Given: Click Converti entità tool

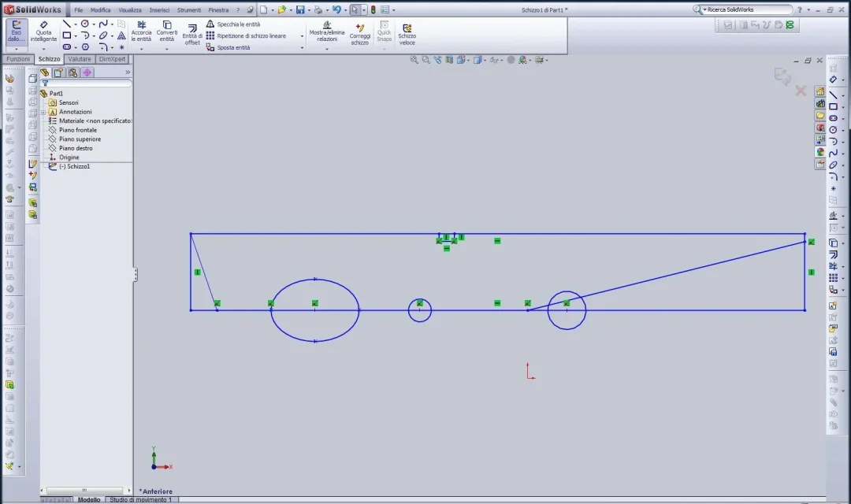Looking at the screenshot, I should click(166, 31).
